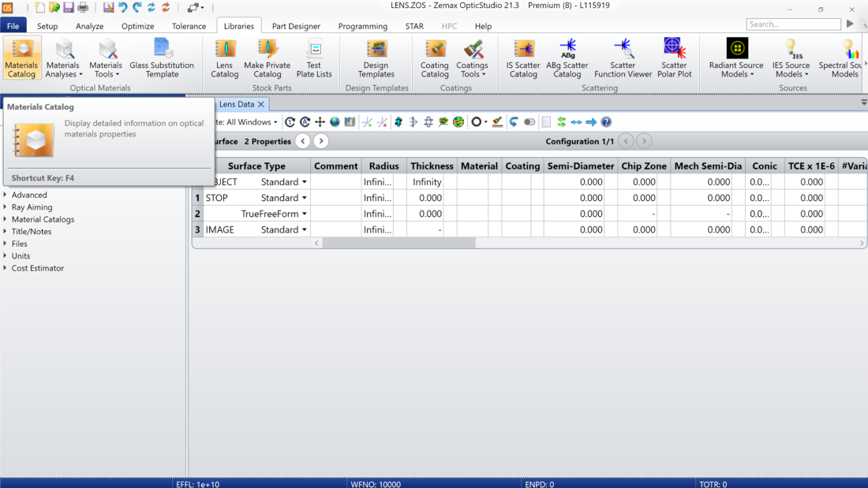Viewport: 868px width, 488px height.
Task: Open the Glass Substitution Template
Action: [162, 58]
